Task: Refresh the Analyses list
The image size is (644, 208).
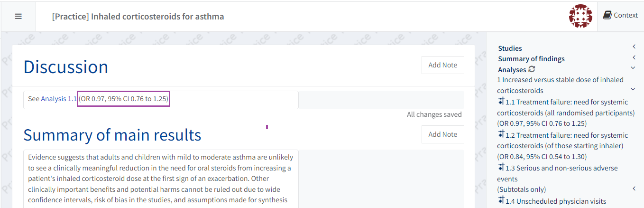Action: pyautogui.click(x=532, y=69)
